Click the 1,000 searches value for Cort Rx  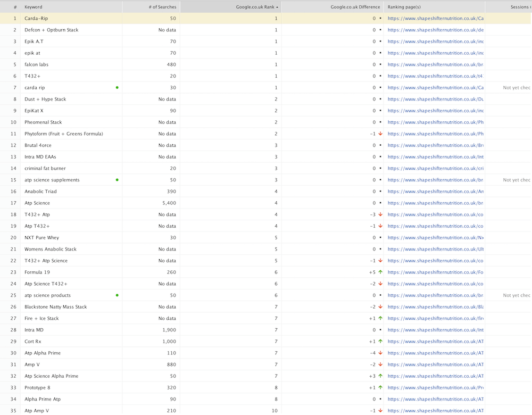tap(169, 342)
